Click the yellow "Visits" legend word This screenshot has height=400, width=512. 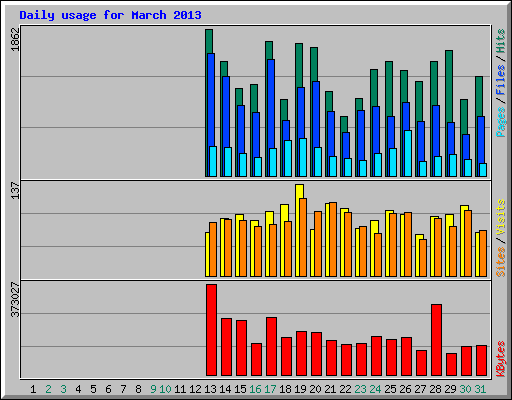[500, 217]
